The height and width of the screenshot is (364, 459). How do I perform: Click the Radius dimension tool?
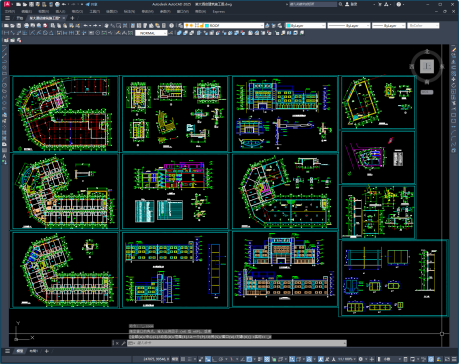coord(32,33)
